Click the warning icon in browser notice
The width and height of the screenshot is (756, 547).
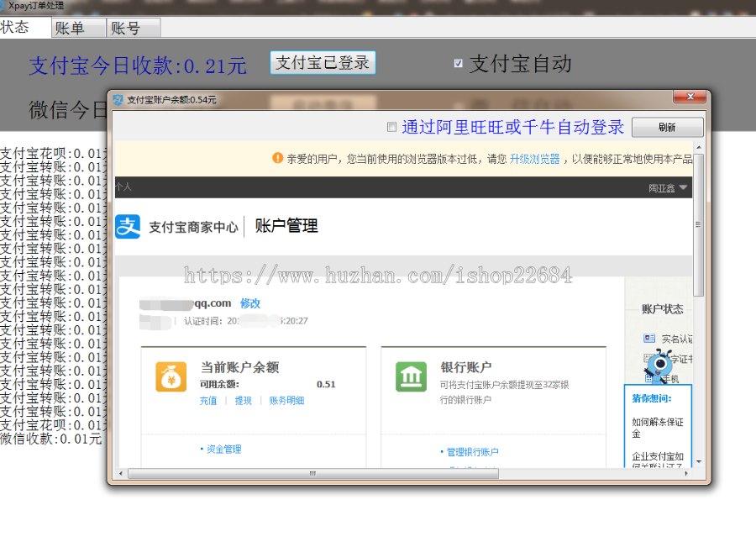[278, 158]
